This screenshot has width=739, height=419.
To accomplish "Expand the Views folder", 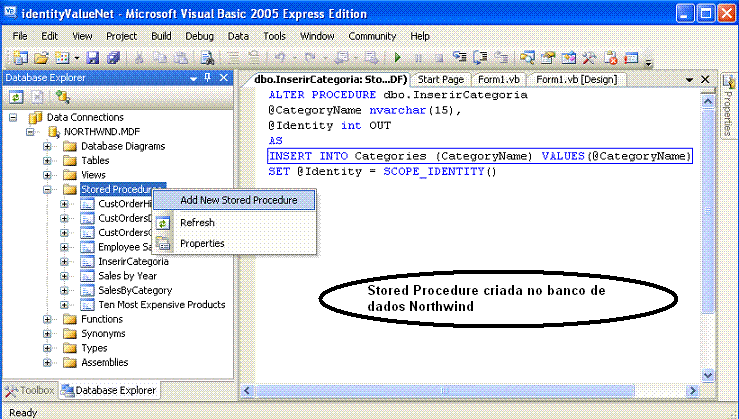I will 47,175.
